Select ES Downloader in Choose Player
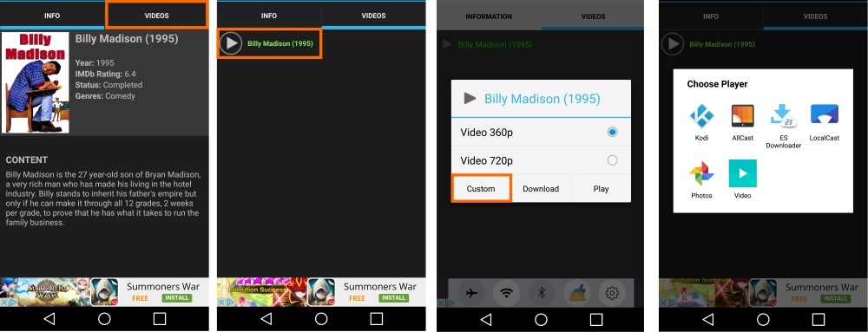 pos(783,116)
